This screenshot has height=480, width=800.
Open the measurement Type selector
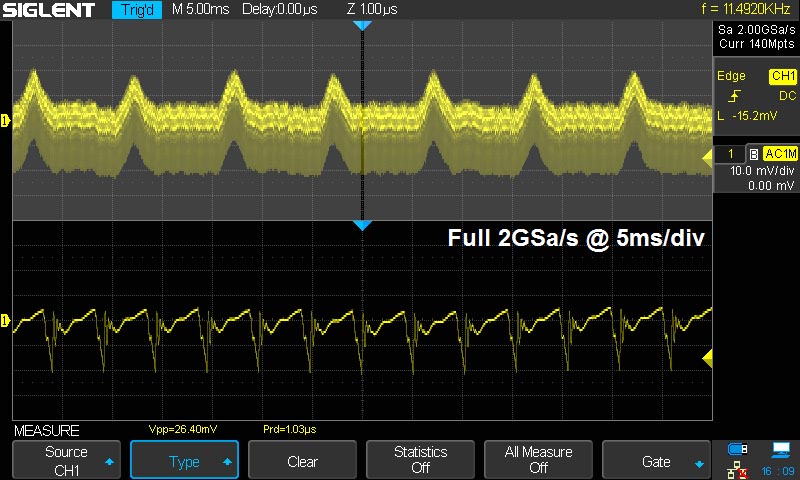(184, 461)
